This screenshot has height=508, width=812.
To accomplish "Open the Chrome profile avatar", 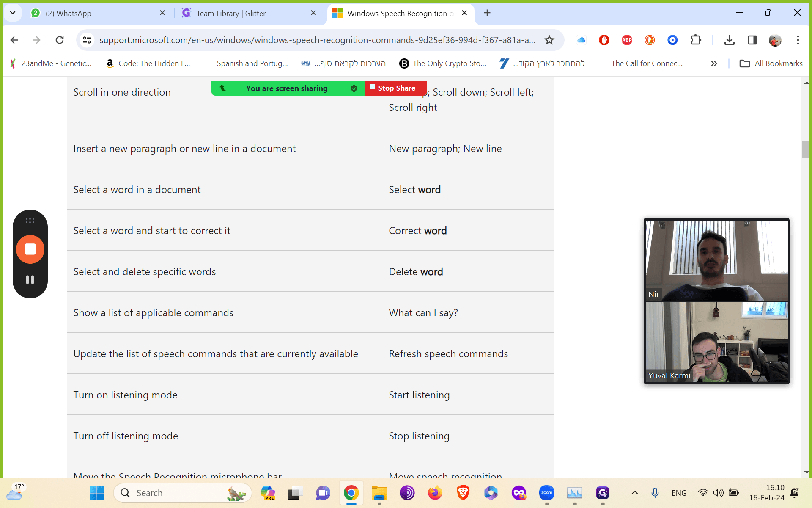I will click(x=775, y=40).
